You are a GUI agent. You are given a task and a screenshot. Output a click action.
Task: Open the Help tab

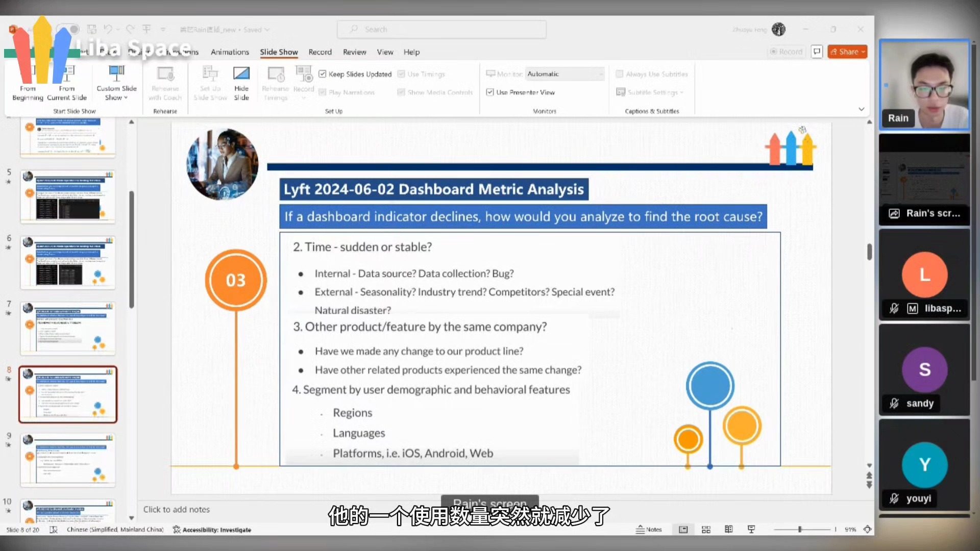tap(411, 52)
